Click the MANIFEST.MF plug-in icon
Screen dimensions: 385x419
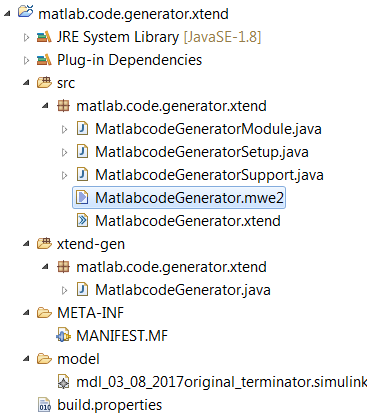[63, 336]
